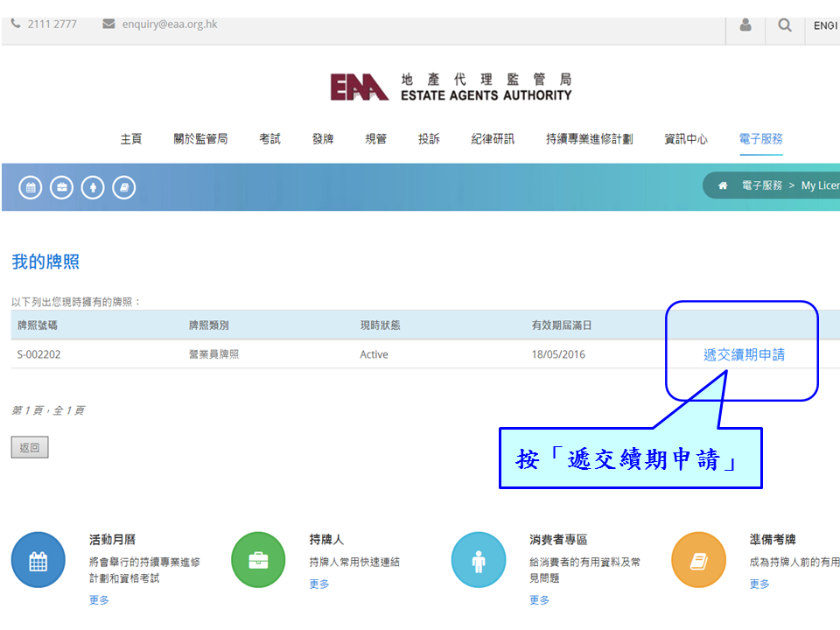Click small calendar icon in blue banner
The width and height of the screenshot is (840, 630).
pyautogui.click(x=31, y=187)
